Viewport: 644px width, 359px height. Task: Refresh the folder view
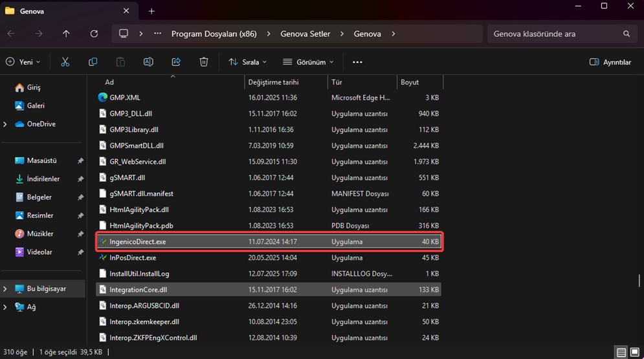[x=94, y=34]
